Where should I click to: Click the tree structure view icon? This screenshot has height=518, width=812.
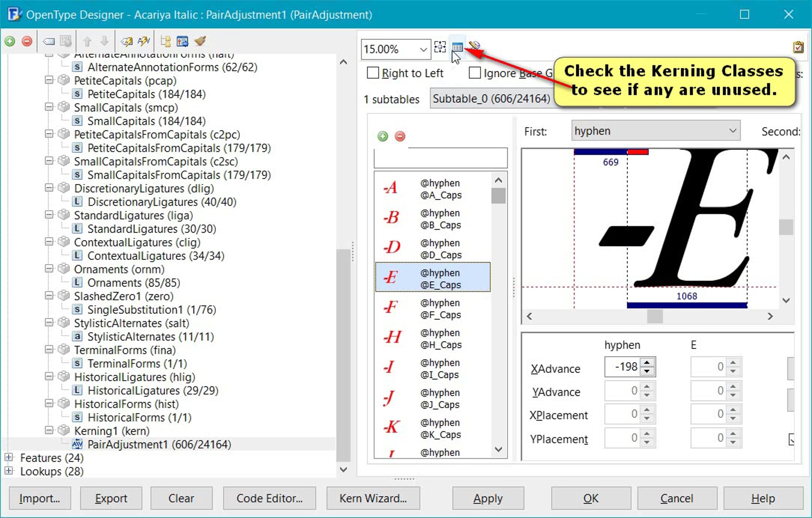[166, 41]
